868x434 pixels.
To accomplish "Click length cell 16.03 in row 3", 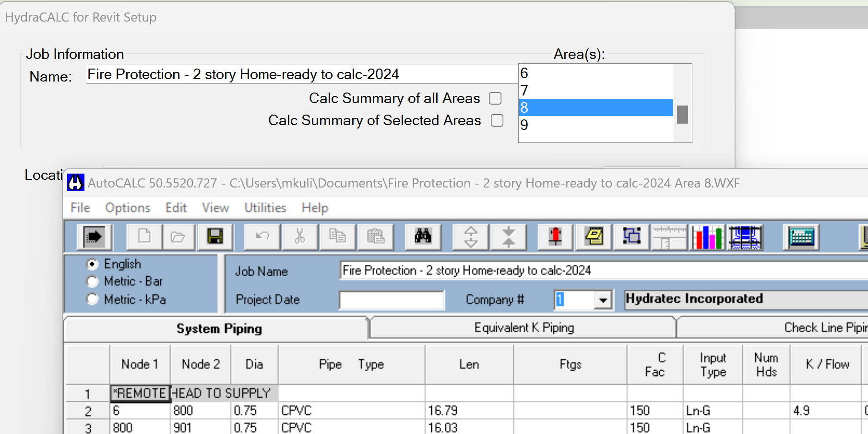I will coord(469,427).
